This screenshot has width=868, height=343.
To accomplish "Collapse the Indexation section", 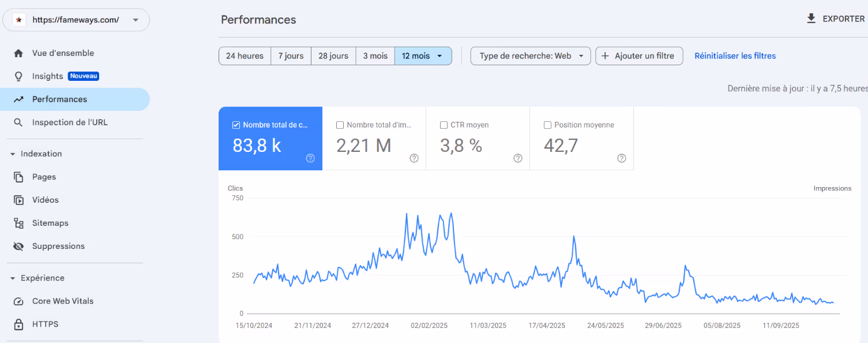I will 13,154.
